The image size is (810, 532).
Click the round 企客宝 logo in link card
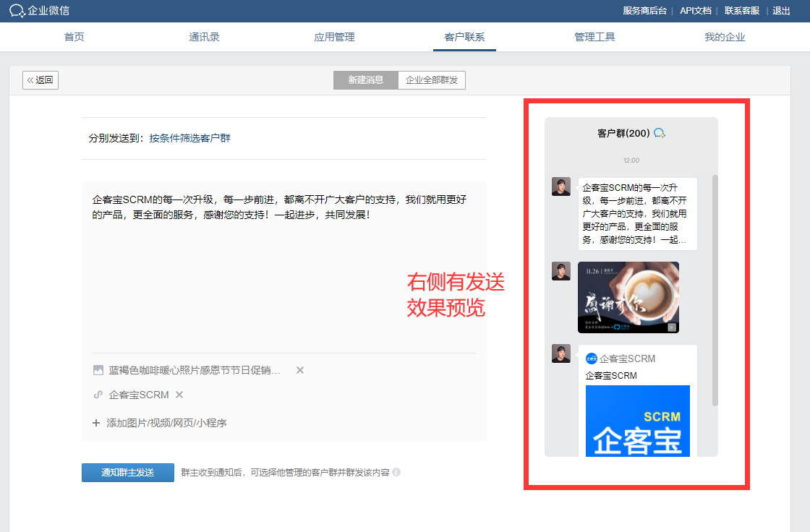click(x=592, y=359)
